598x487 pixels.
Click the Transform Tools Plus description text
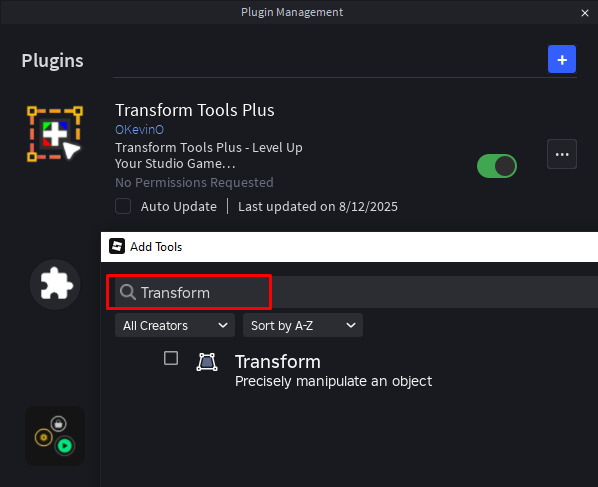coord(209,155)
